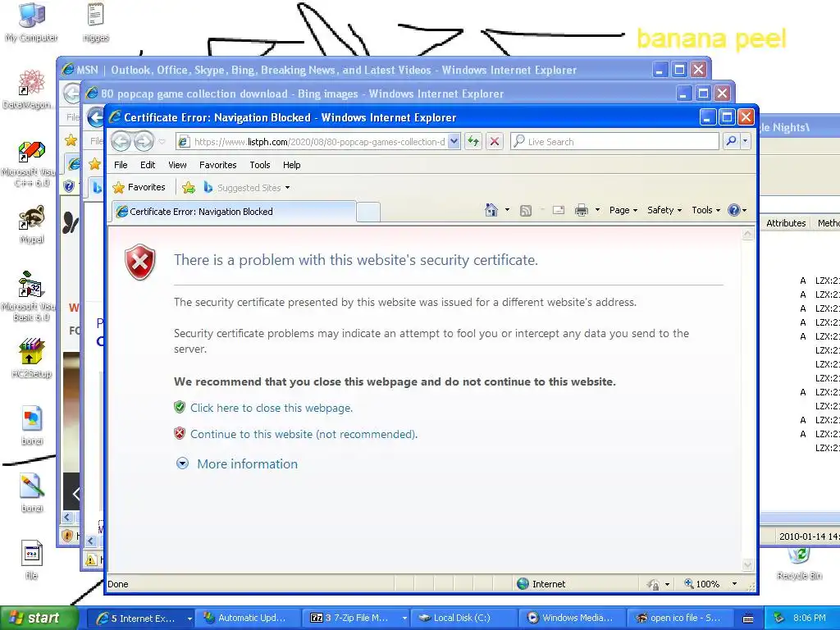Open the Help menu

click(x=291, y=165)
